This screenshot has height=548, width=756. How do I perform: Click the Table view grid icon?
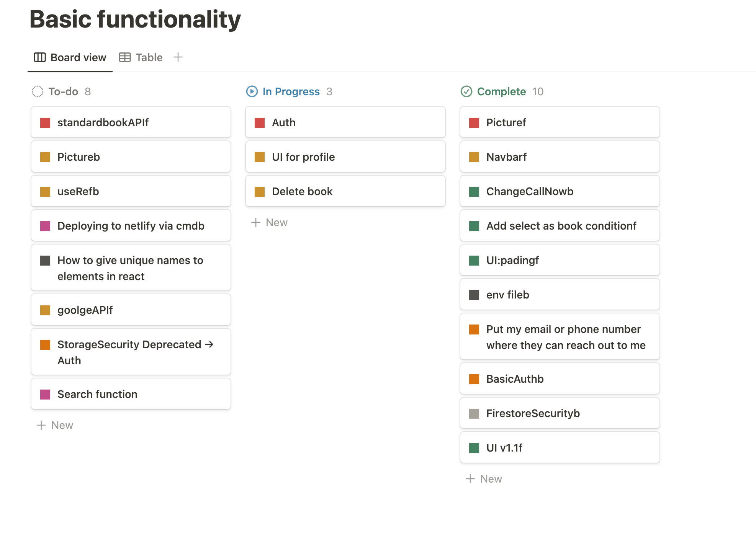125,57
